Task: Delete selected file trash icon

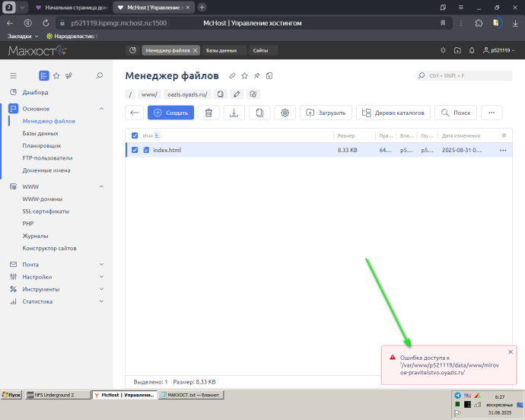Action: point(208,113)
